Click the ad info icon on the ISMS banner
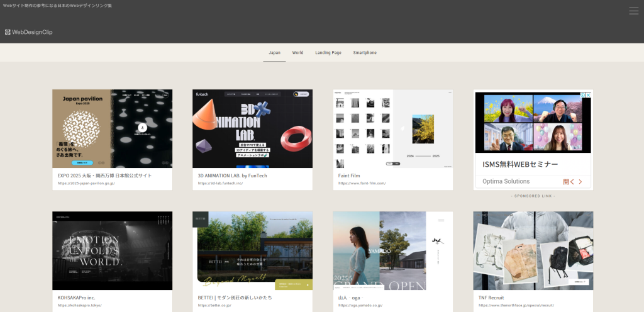Image resolution: width=644 pixels, height=312 pixels. (582, 95)
